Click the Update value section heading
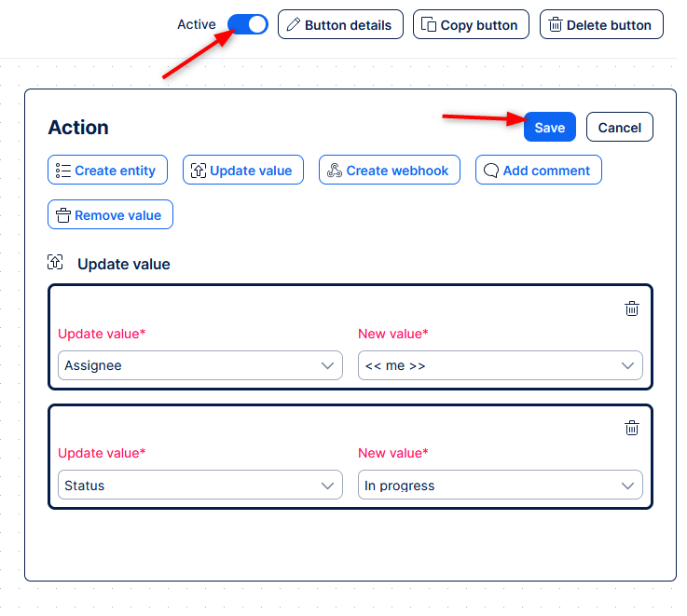The width and height of the screenshot is (687, 616). [124, 265]
